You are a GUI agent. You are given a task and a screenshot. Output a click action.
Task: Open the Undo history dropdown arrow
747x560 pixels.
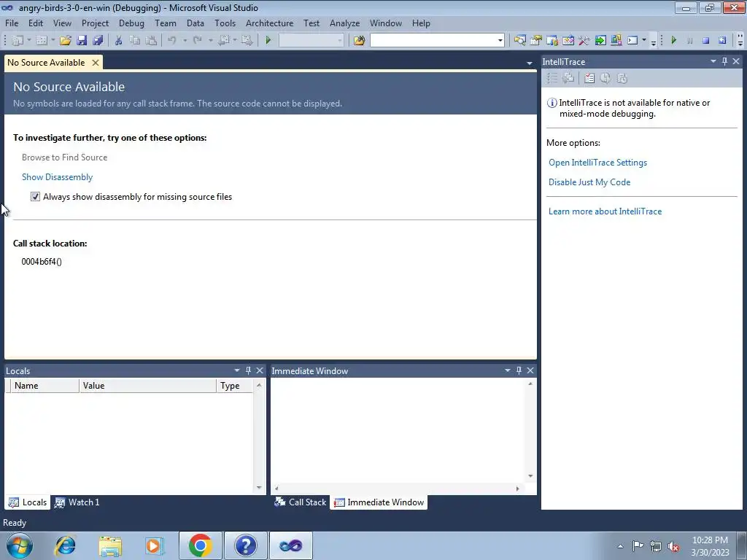pyautogui.click(x=185, y=41)
